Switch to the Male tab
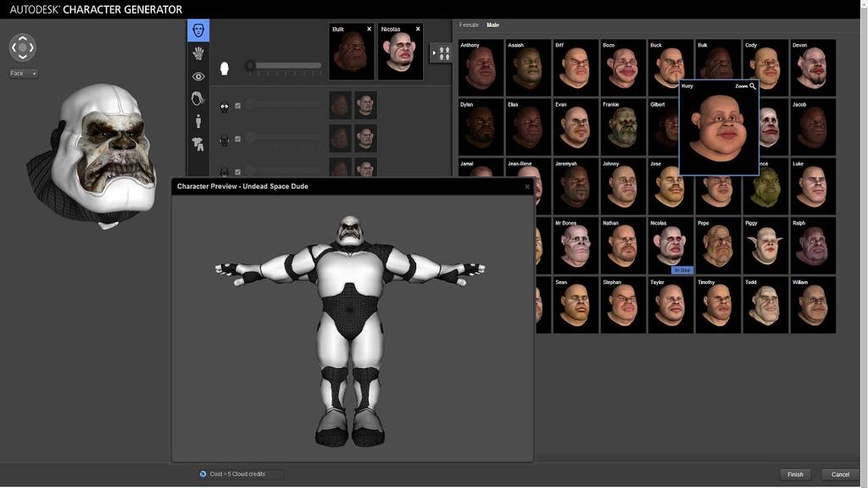 [x=492, y=25]
